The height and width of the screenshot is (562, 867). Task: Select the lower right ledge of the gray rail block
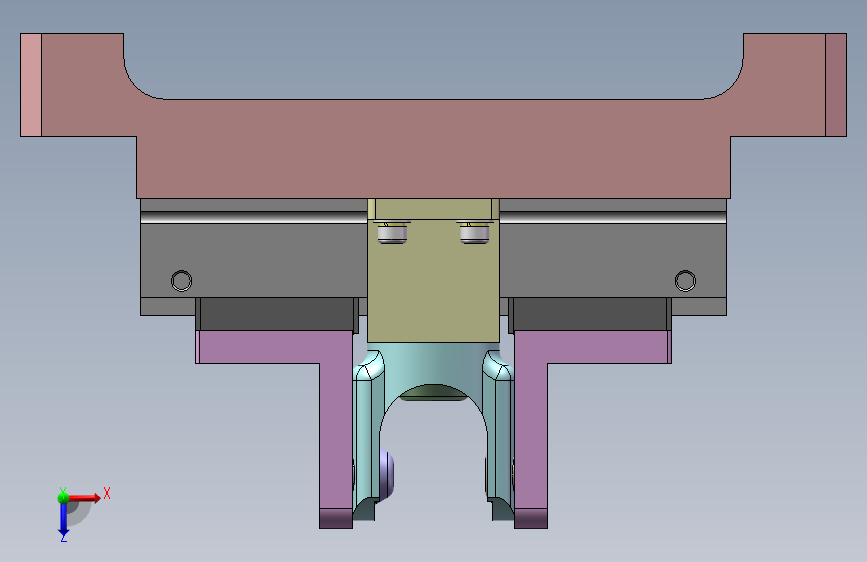699,306
